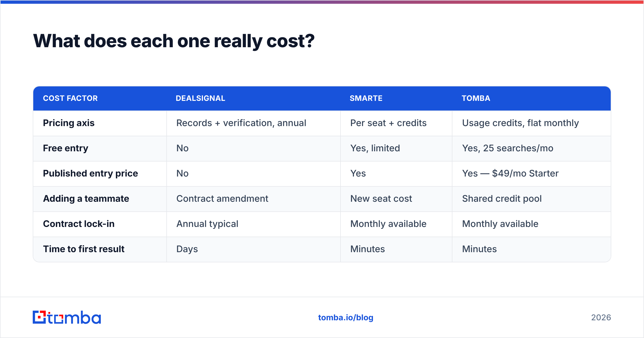Click the 'Time to first result' row label
This screenshot has height=338, width=644.
click(x=84, y=249)
